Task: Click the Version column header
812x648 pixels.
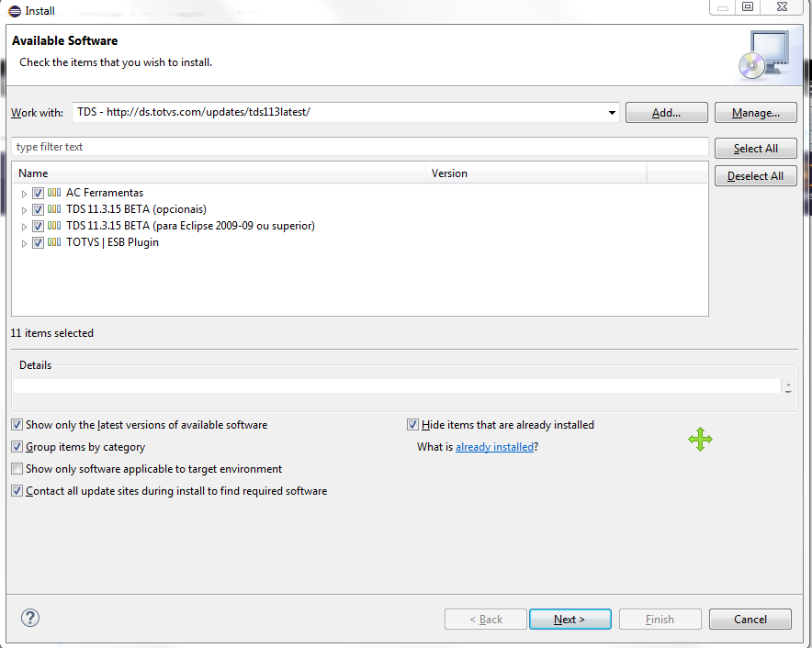Action: click(536, 173)
